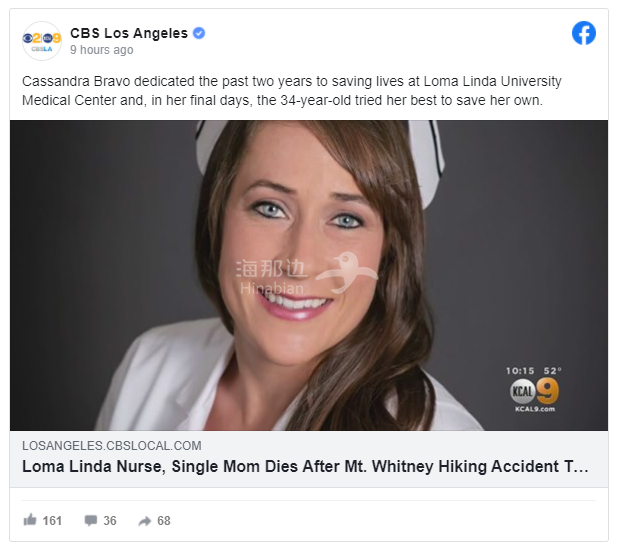Show the 36 comments count
This screenshot has height=550, width=617.
110,520
